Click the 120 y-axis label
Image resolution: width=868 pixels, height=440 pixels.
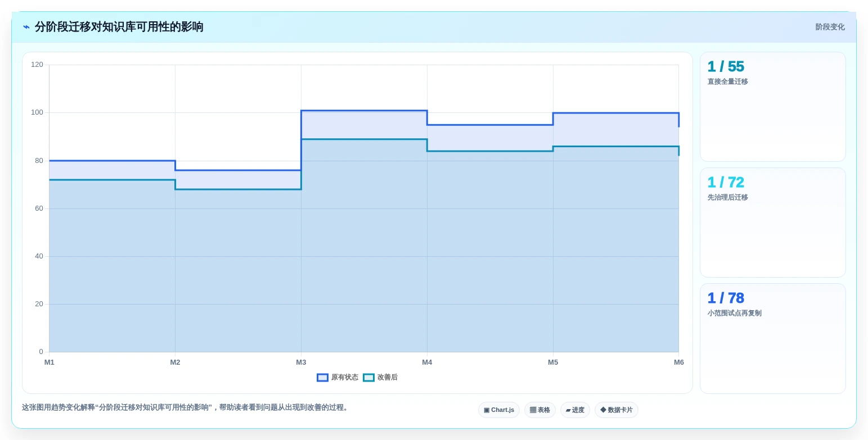(37, 65)
